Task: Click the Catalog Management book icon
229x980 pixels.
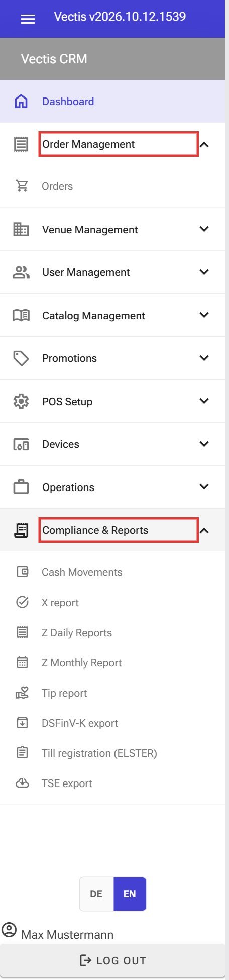Action: (21, 315)
